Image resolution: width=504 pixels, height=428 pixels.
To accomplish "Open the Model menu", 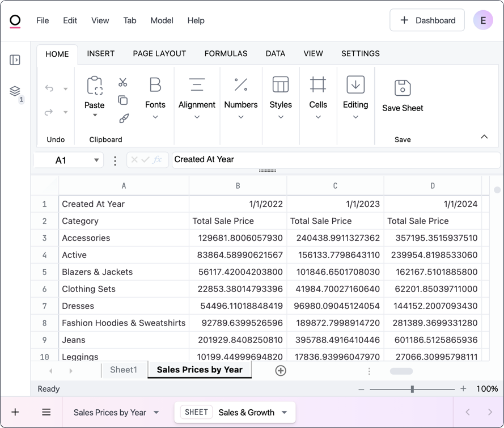I will [162, 20].
